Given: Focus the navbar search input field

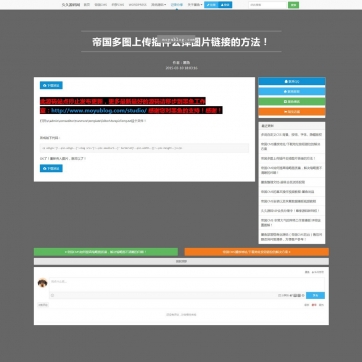Looking at the screenshot, I should (x=267, y=5).
